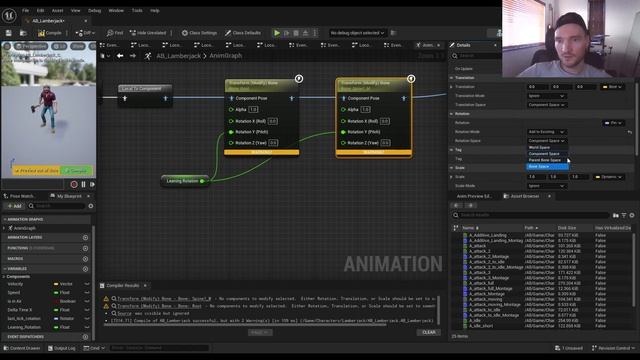This screenshot has height=360, width=640.
Task: Add a new animation layer plus icon
Action: [x=85, y=238]
